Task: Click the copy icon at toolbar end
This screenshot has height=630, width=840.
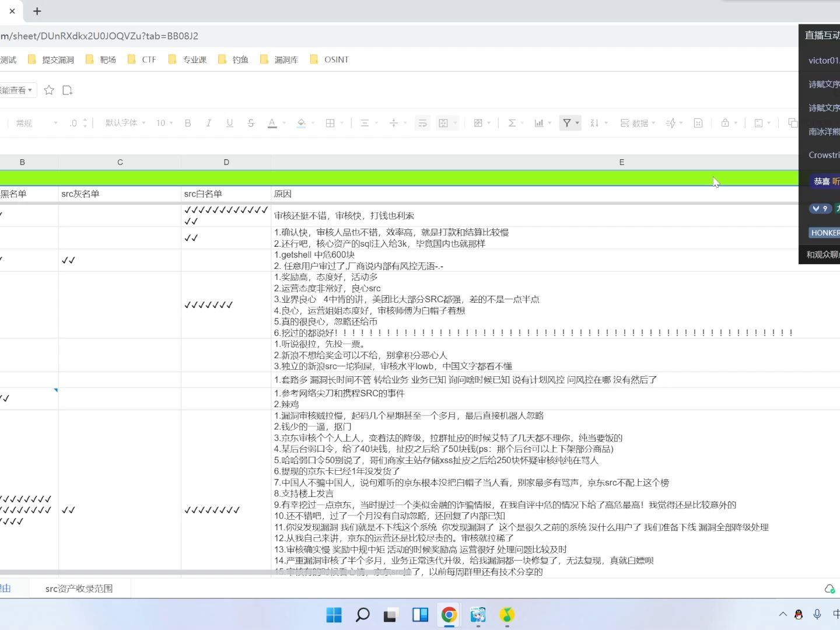Action: (x=793, y=123)
